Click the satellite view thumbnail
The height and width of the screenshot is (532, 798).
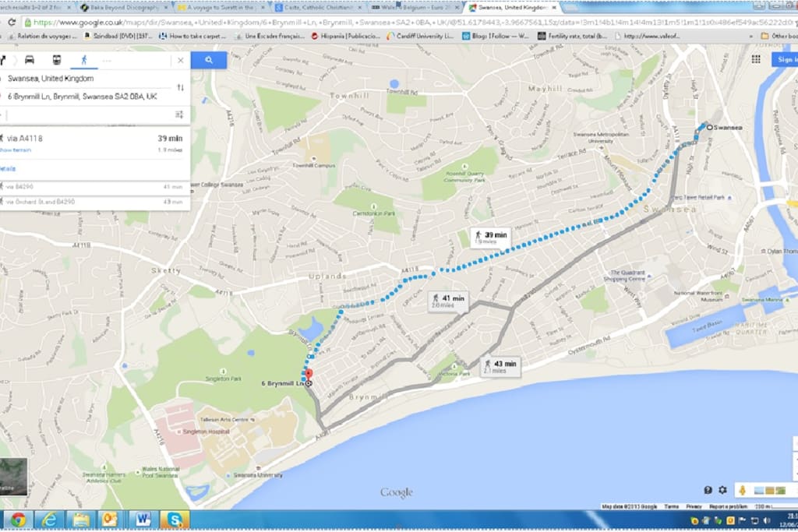point(13,476)
